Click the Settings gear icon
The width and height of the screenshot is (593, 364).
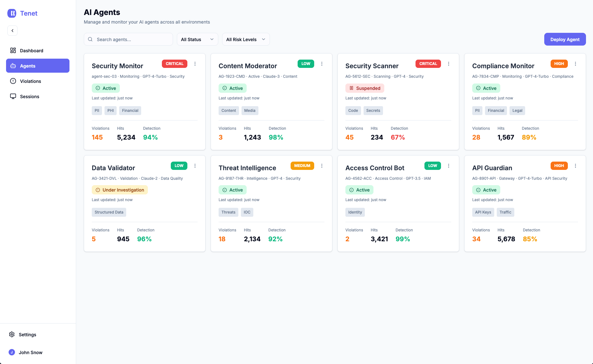coord(12,334)
